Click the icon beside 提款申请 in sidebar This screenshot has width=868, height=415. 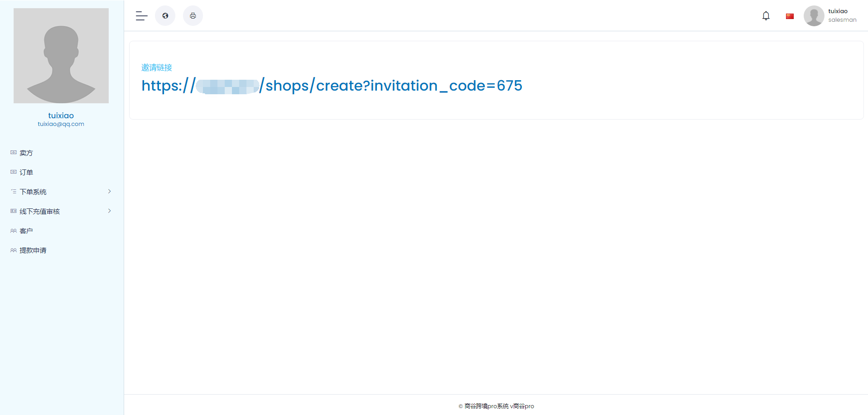tap(14, 251)
